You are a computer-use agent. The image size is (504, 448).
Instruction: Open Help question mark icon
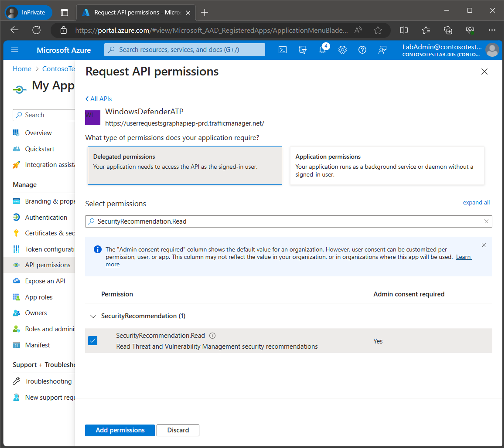(x=362, y=50)
